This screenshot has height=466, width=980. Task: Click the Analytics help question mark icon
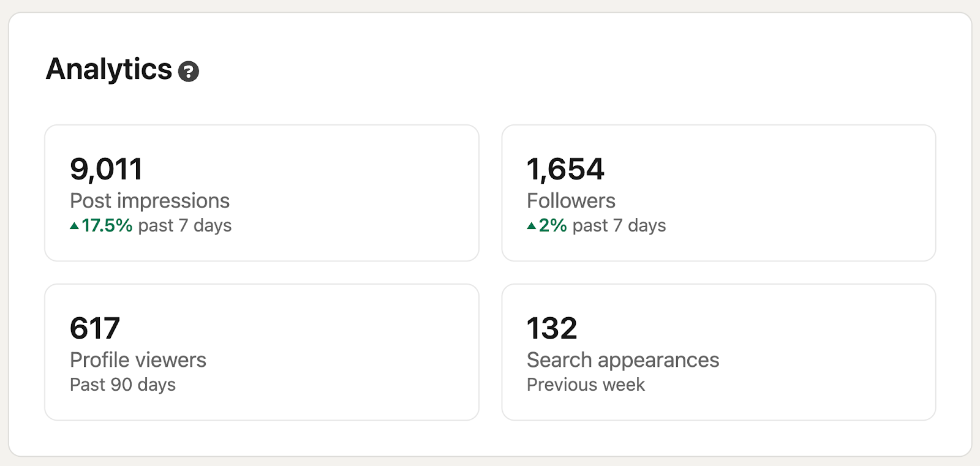click(x=190, y=72)
